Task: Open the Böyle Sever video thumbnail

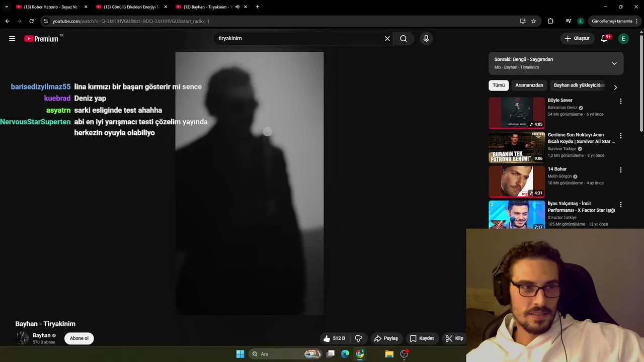Action: [x=517, y=113]
